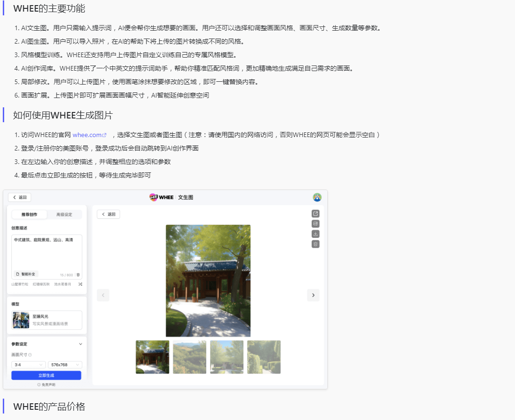This screenshot has height=420, width=515.
Task: Select the thumbnail with trees and blue sky
Action: (227, 357)
